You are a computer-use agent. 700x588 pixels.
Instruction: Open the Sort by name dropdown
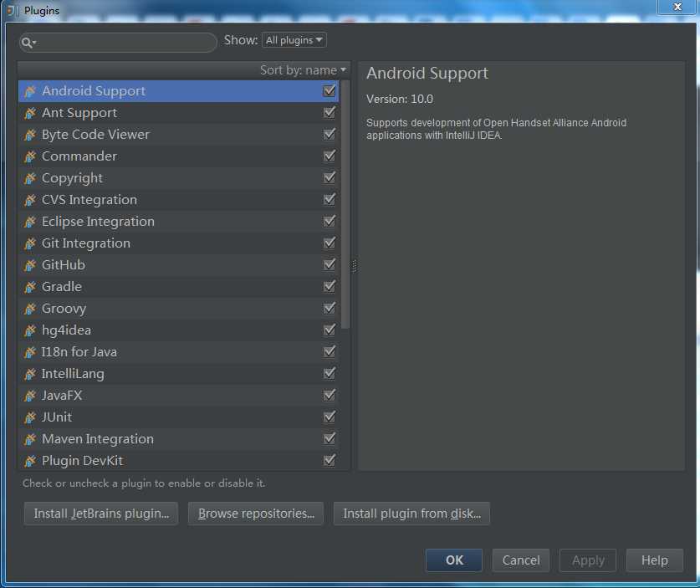click(303, 70)
